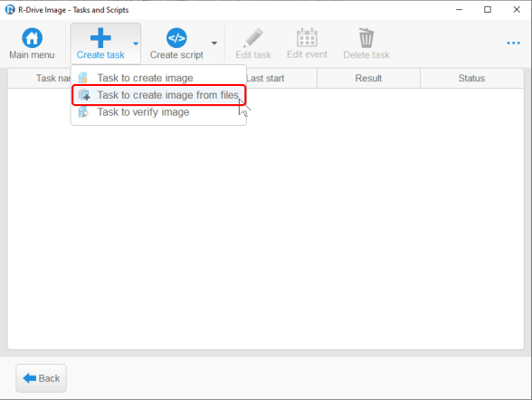
Task: Click the Edit task pencil icon
Action: (253, 38)
